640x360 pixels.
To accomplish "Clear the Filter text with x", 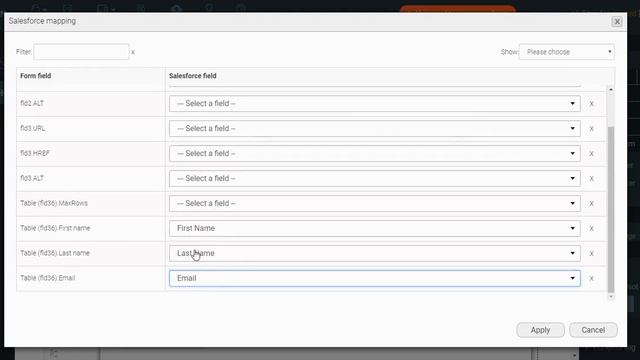I will [x=133, y=52].
